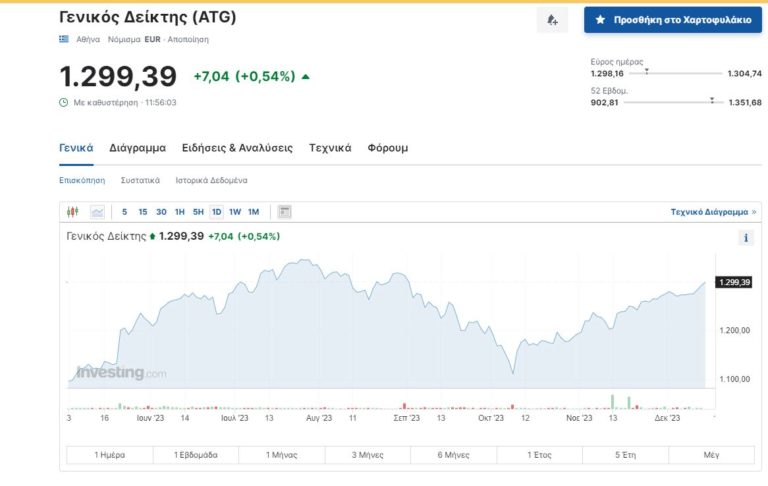Click the 1.299,39 price label on chart axis

[x=734, y=282]
